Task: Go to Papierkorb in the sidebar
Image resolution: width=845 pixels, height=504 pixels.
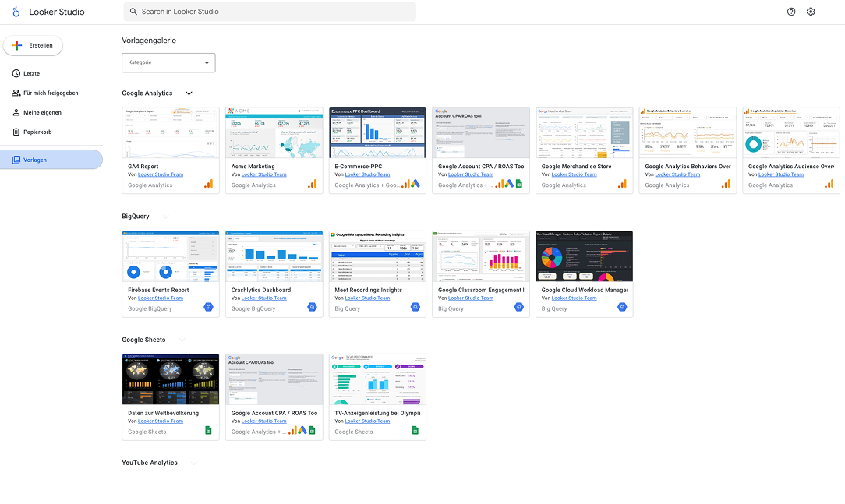Action: (37, 132)
